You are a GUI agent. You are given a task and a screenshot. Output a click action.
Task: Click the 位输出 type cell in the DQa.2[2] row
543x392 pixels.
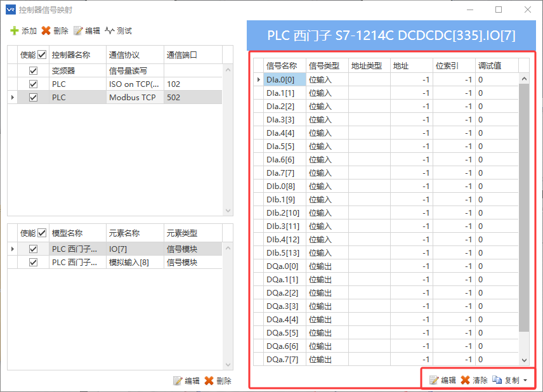click(x=327, y=293)
